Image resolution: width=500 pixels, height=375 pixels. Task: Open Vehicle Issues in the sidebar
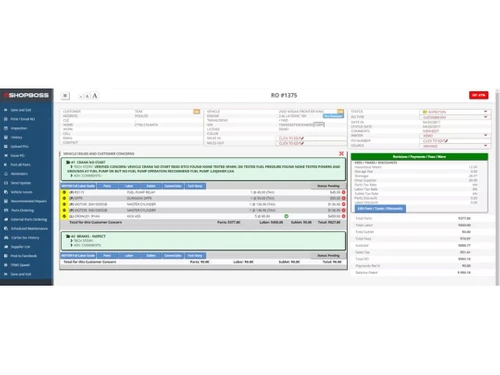(x=21, y=192)
